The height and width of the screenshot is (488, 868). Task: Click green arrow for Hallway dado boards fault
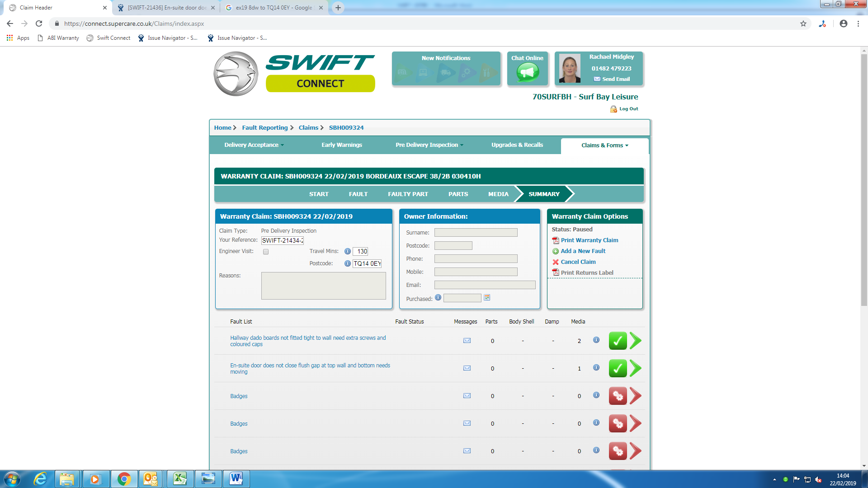point(636,341)
